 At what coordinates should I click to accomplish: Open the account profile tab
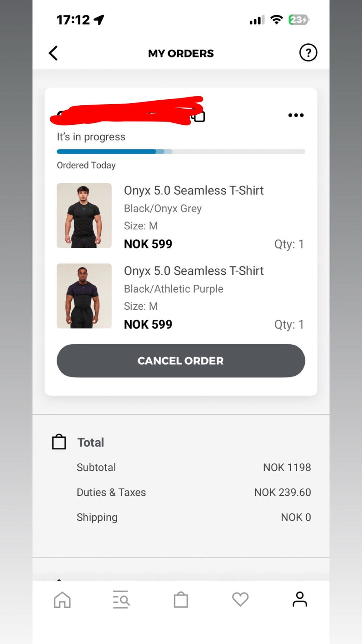[x=300, y=599]
